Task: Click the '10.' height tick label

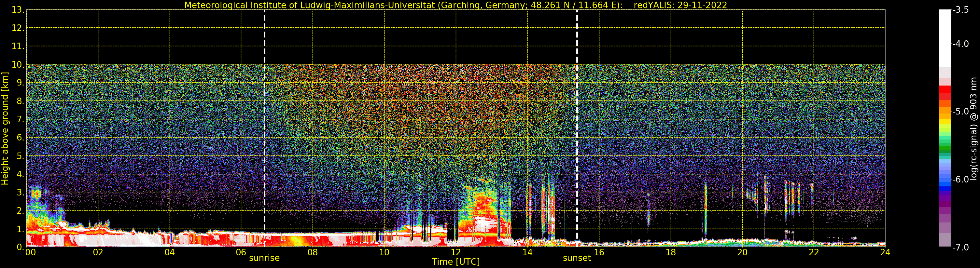Action: (x=18, y=65)
